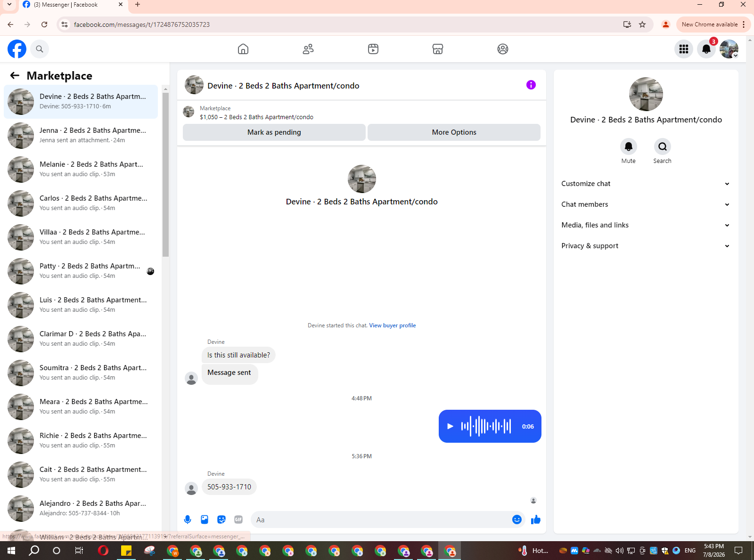Record a voice clip with microphone icon
754x560 pixels.
(188, 519)
